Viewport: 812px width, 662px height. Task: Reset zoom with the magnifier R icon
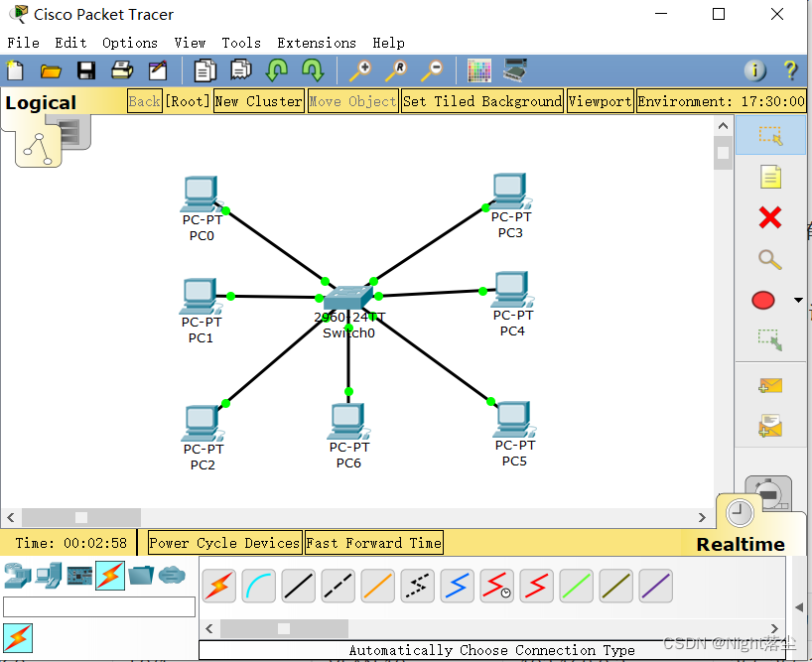(x=396, y=70)
